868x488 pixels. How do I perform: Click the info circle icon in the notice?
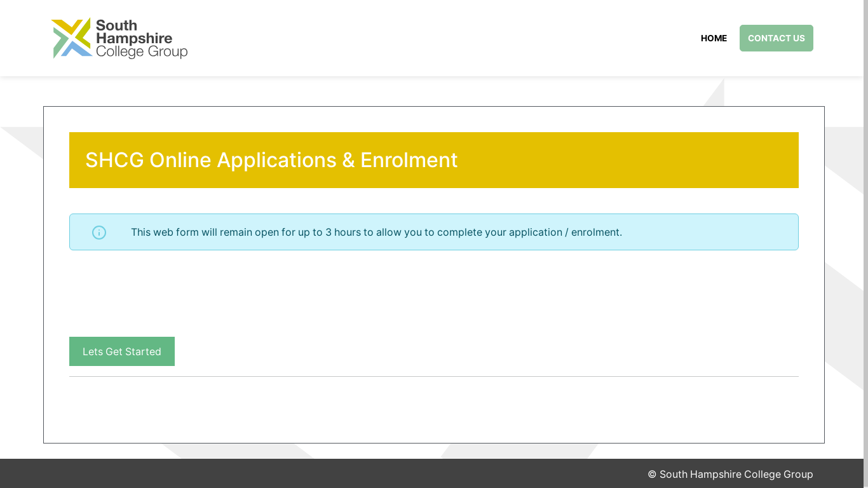click(99, 233)
